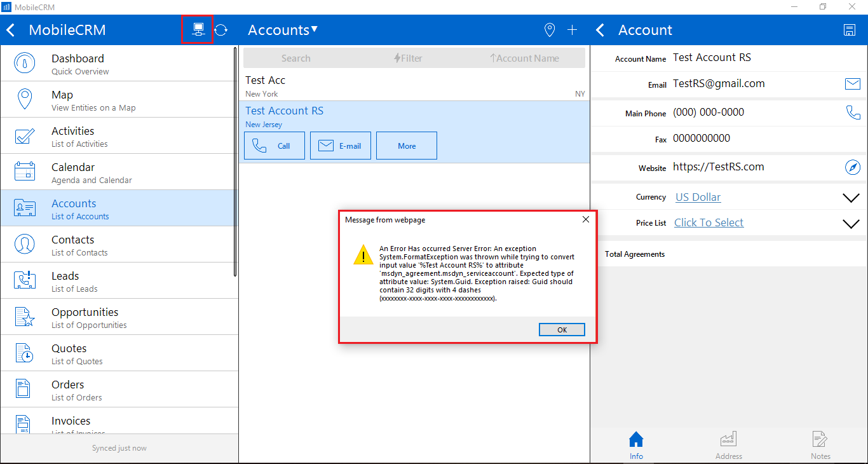This screenshot has height=464, width=868.
Task: Click the sidebar vertical scrollbar
Action: [x=235, y=162]
